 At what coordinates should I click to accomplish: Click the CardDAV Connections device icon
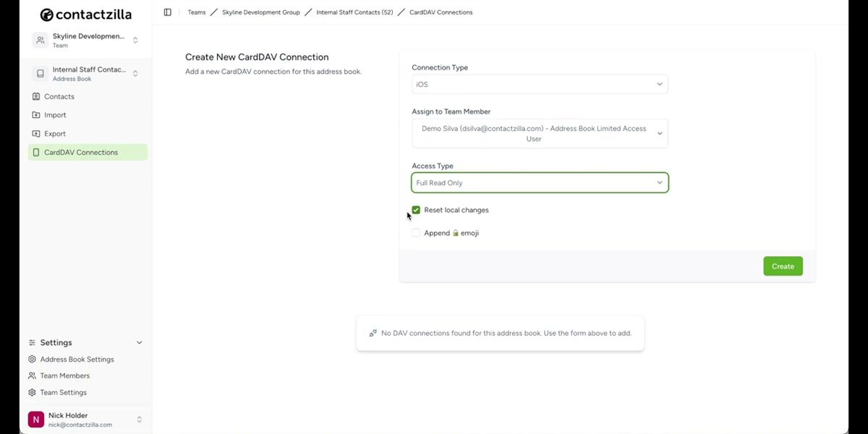[x=36, y=153]
